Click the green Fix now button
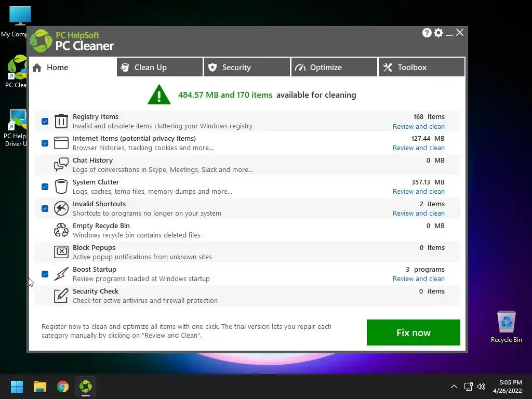 tap(413, 332)
